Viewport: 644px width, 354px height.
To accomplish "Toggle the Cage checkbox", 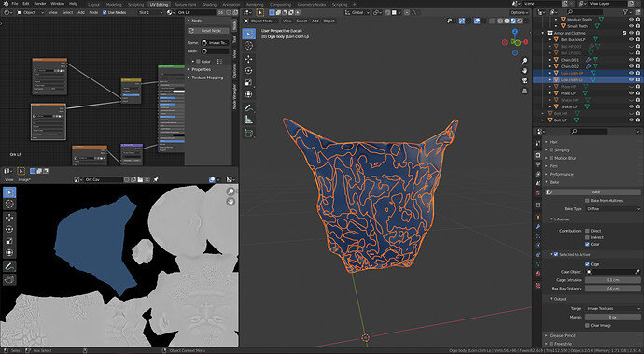I will [x=587, y=264].
